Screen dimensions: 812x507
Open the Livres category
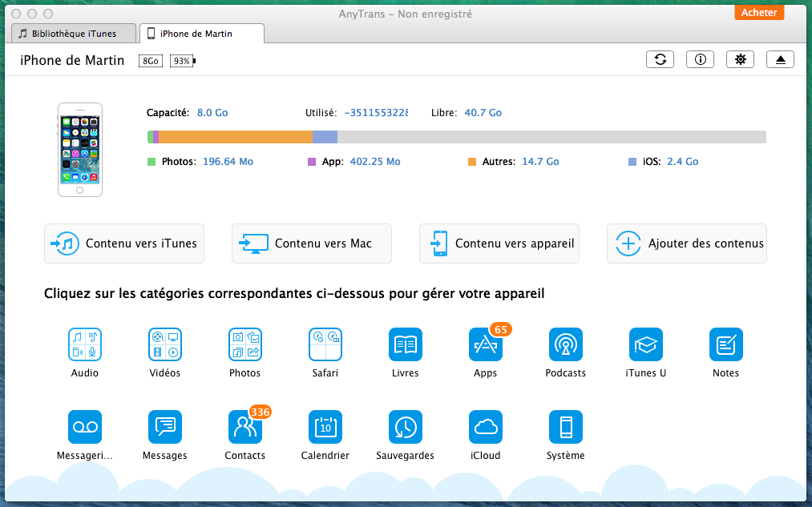click(405, 344)
